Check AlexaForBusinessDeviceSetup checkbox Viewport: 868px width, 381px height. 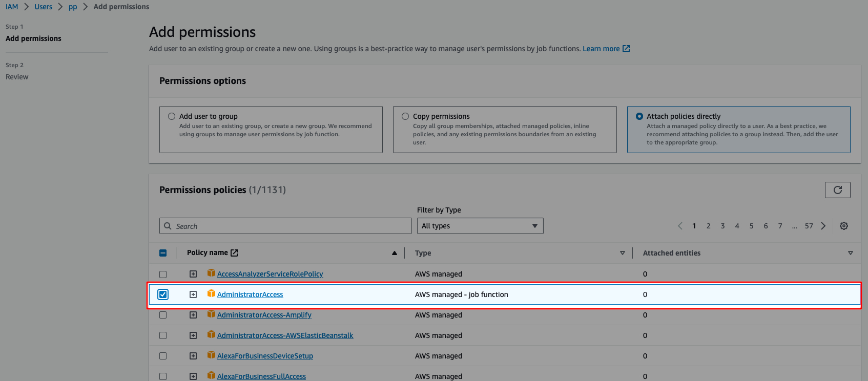point(163,356)
